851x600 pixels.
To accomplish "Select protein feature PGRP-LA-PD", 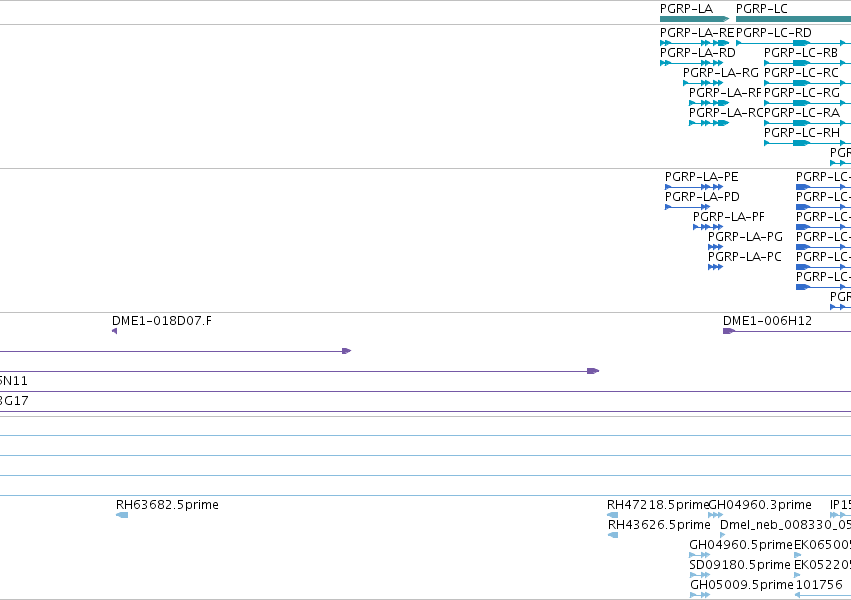I will (x=687, y=207).
